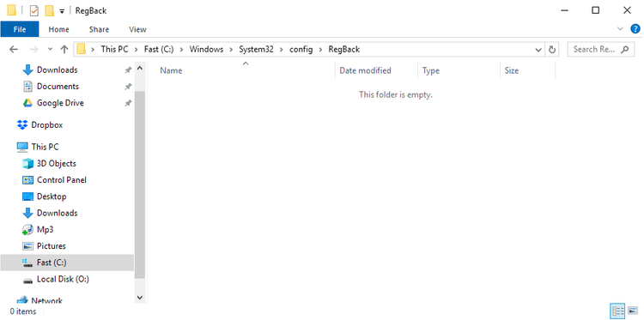Click This PC in the address breadcrumb

(x=114, y=49)
